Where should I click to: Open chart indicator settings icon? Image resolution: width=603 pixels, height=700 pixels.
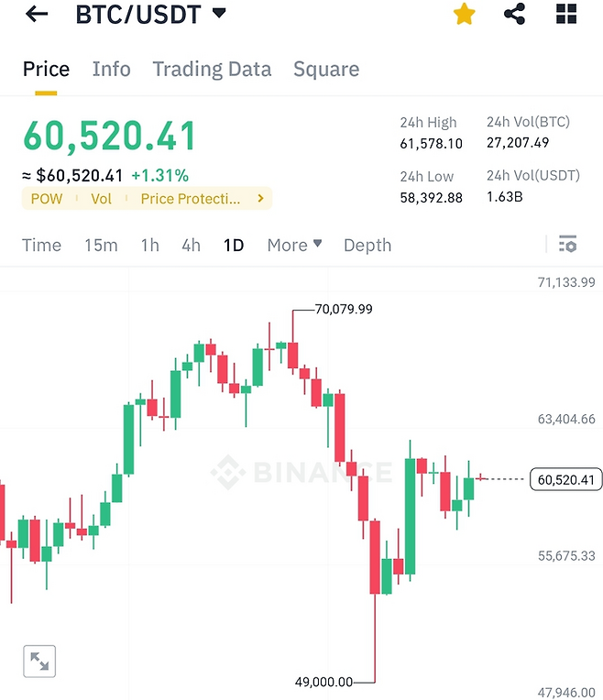click(x=567, y=245)
